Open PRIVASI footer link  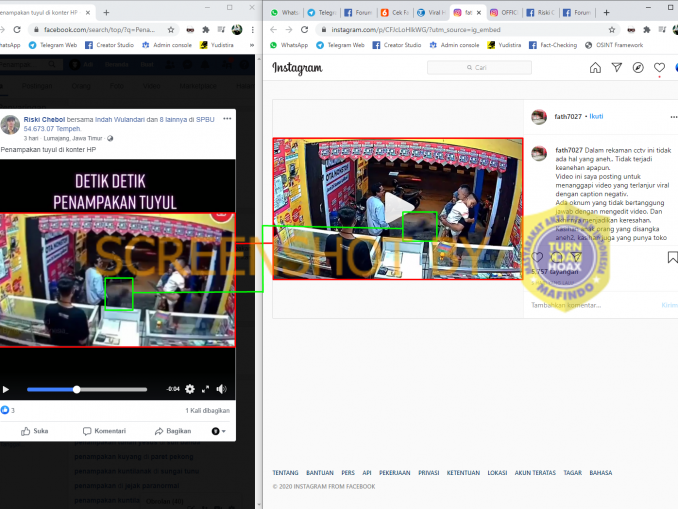(429, 473)
